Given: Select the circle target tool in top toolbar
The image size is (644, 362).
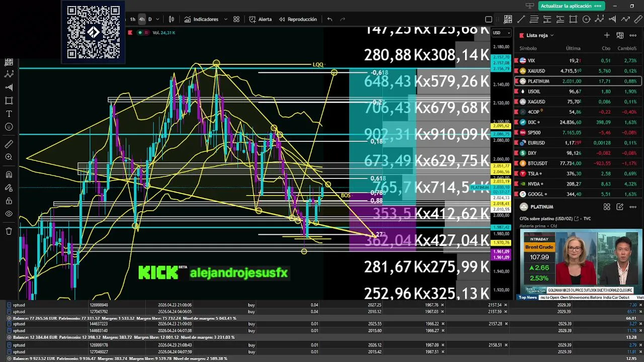Looking at the screenshot, I should [x=586, y=19].
